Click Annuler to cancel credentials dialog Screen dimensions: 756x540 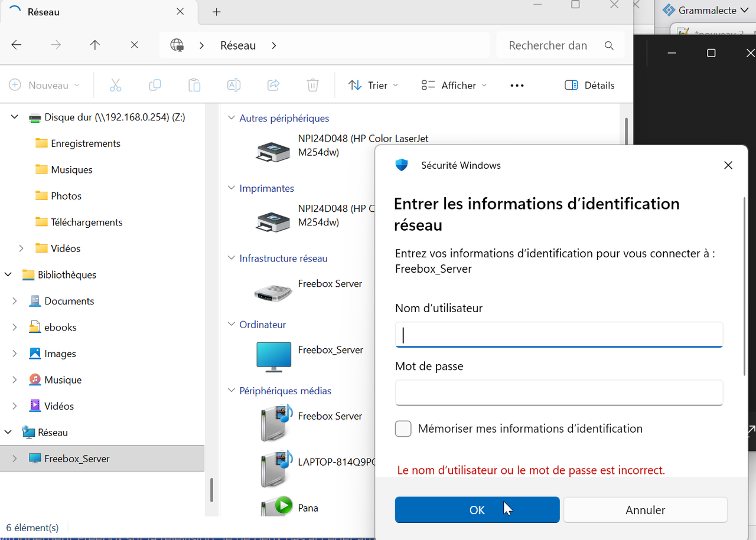646,510
